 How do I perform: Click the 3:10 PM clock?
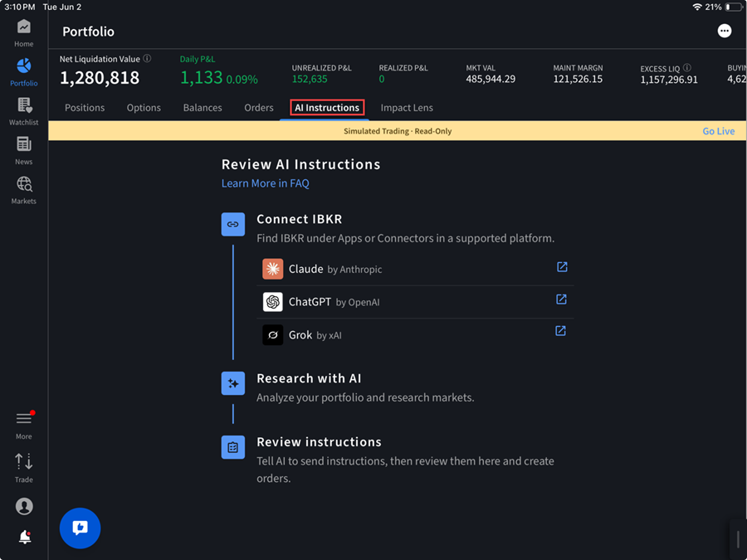(20, 7)
